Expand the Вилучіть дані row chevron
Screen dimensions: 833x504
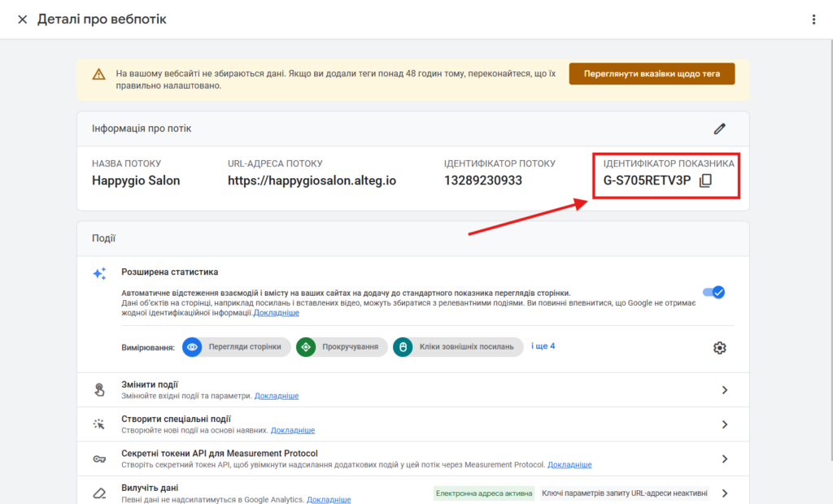tap(724, 493)
